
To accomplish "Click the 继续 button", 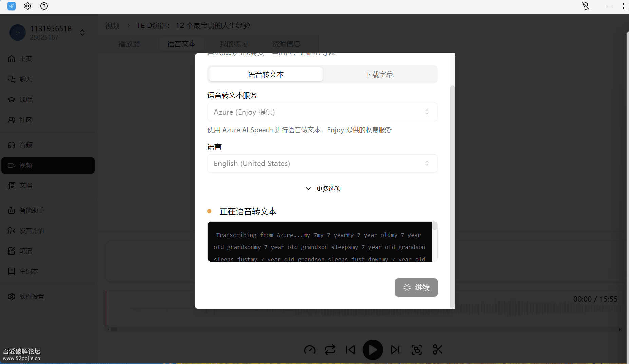I will (x=416, y=287).
